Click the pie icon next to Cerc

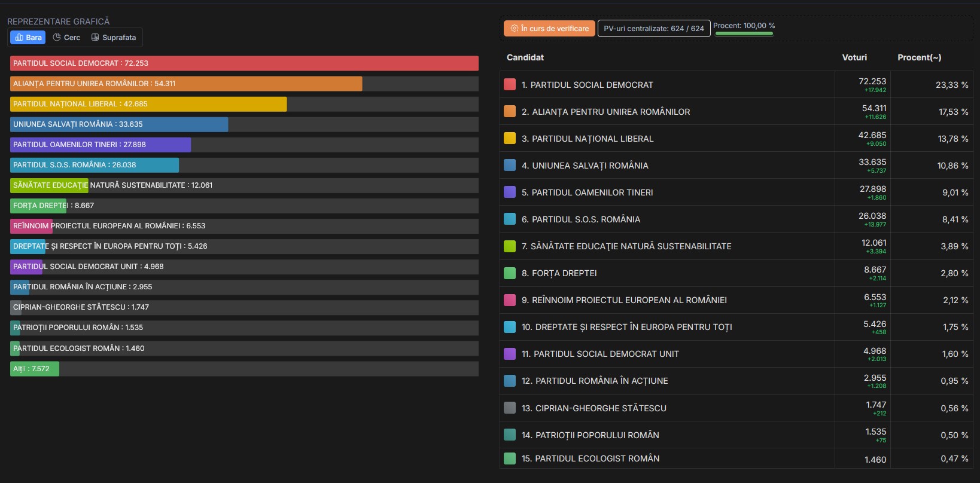click(57, 37)
